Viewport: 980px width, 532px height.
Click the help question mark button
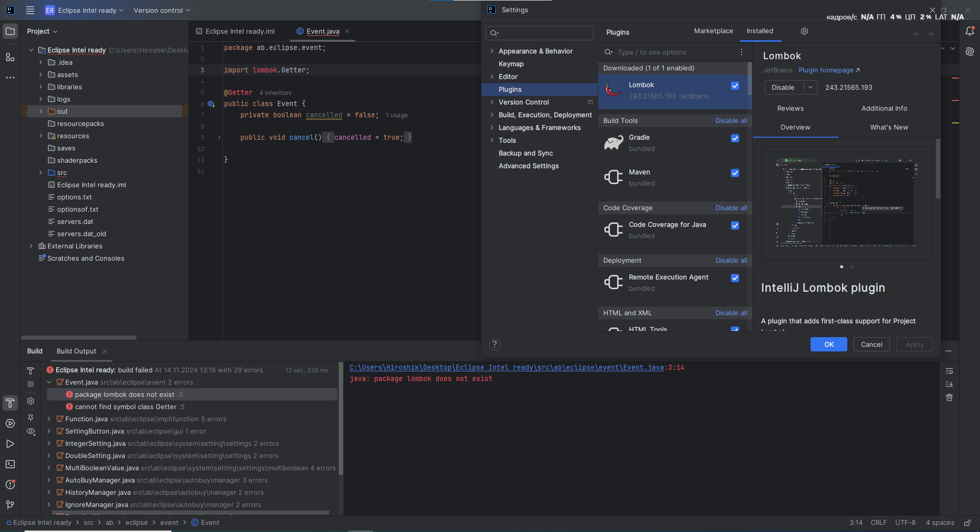click(x=495, y=344)
